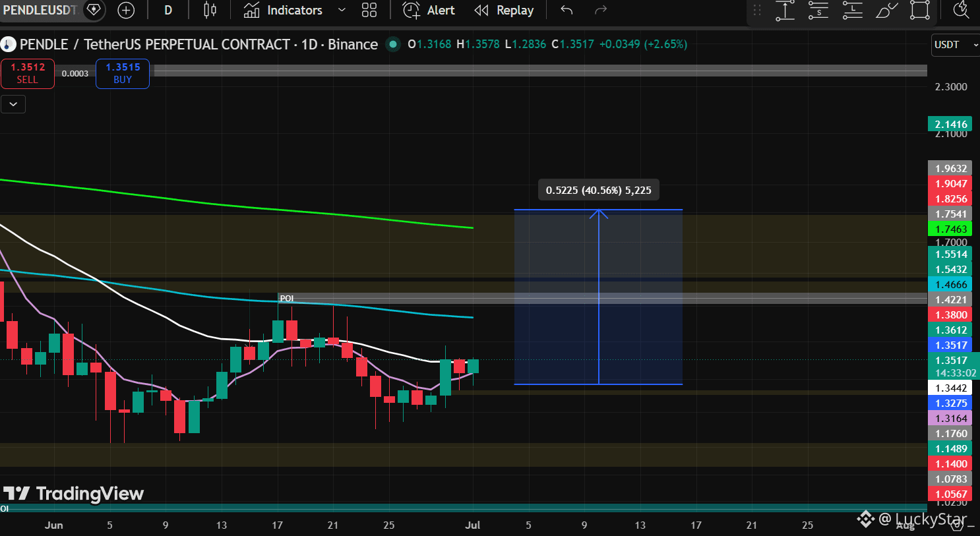Click the 1.3800 red price label
This screenshot has width=980, height=536.
pos(950,314)
